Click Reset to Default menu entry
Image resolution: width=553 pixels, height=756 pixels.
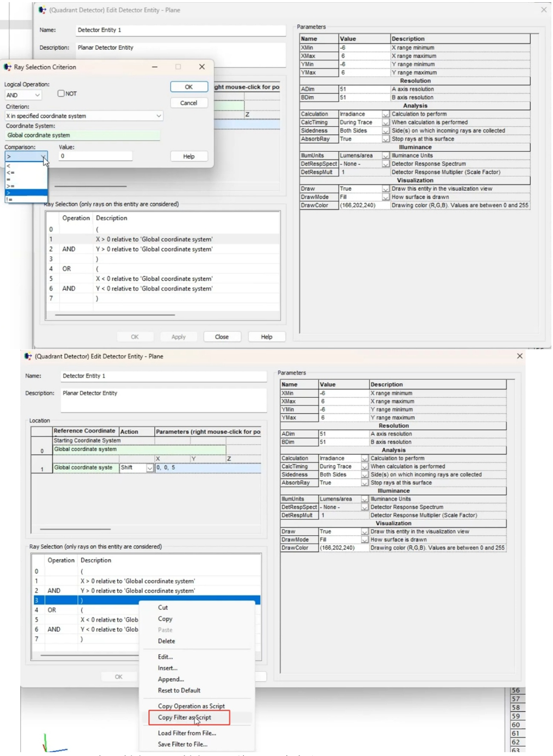click(179, 691)
